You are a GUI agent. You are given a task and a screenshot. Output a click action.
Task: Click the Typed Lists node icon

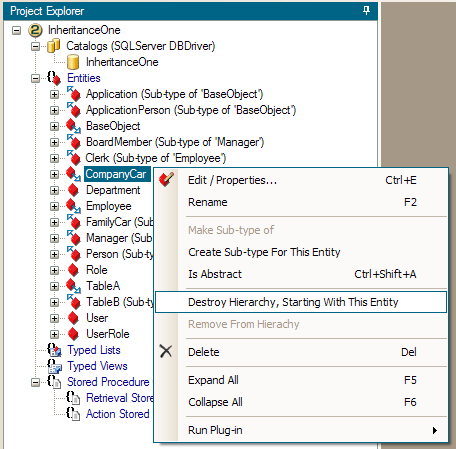54,350
